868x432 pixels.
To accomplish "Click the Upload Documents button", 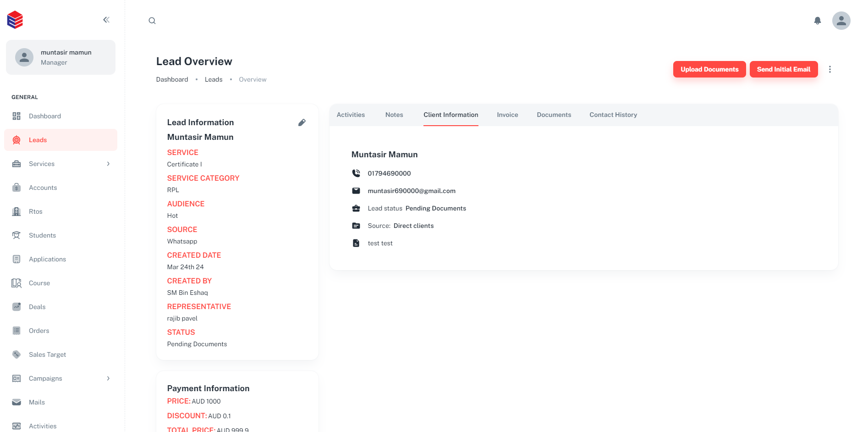I will click(x=709, y=69).
